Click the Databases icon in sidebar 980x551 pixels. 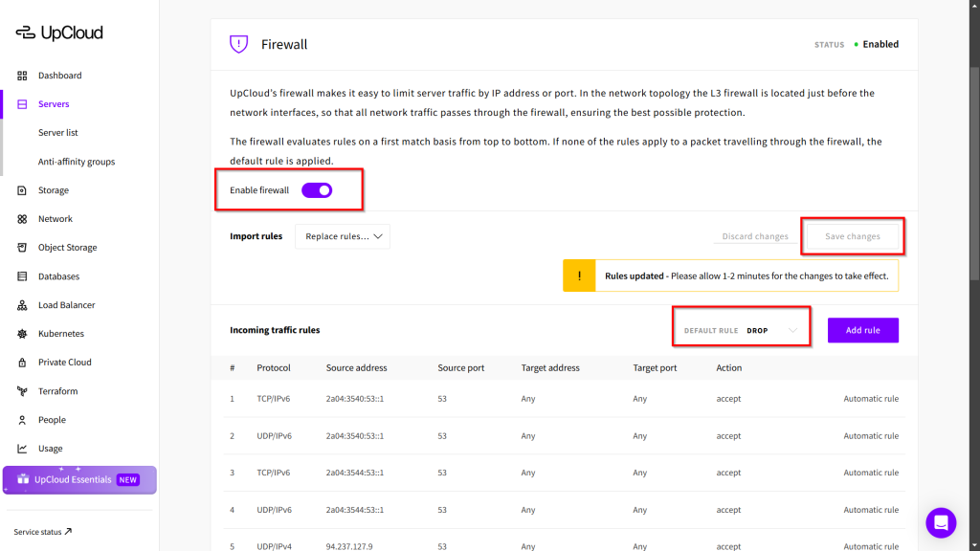click(x=22, y=276)
